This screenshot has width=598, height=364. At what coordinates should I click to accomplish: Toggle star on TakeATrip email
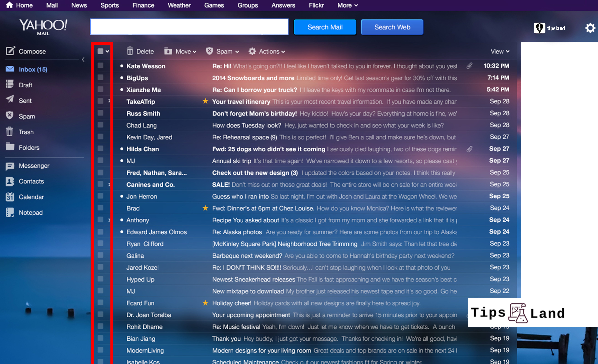coord(205,101)
